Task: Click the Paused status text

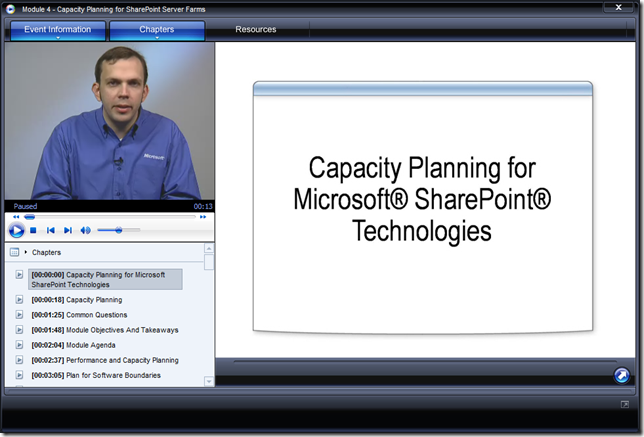Action: 25,206
